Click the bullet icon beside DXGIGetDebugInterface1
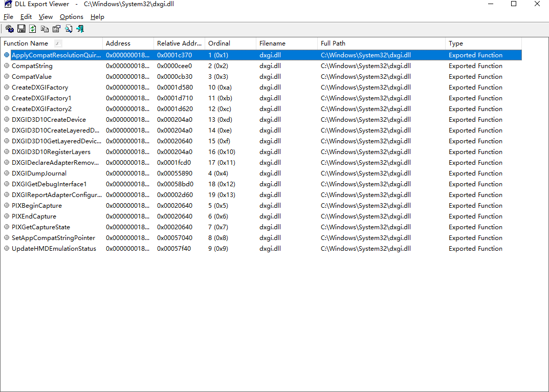Viewport: 549px width, 392px height. click(x=7, y=184)
